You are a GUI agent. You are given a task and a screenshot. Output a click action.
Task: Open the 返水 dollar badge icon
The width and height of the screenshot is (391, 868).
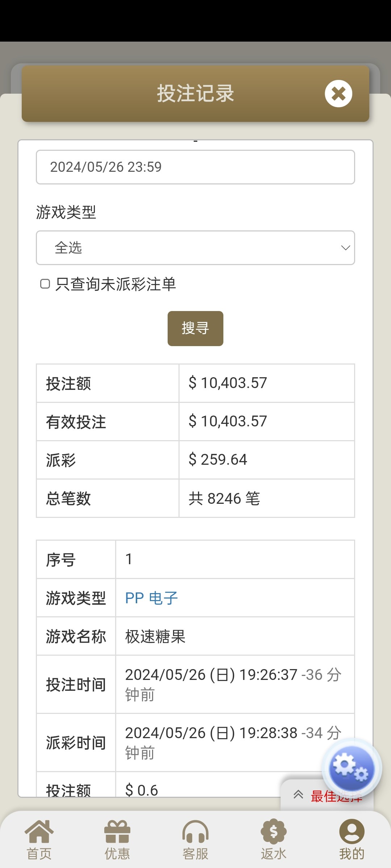point(274,831)
